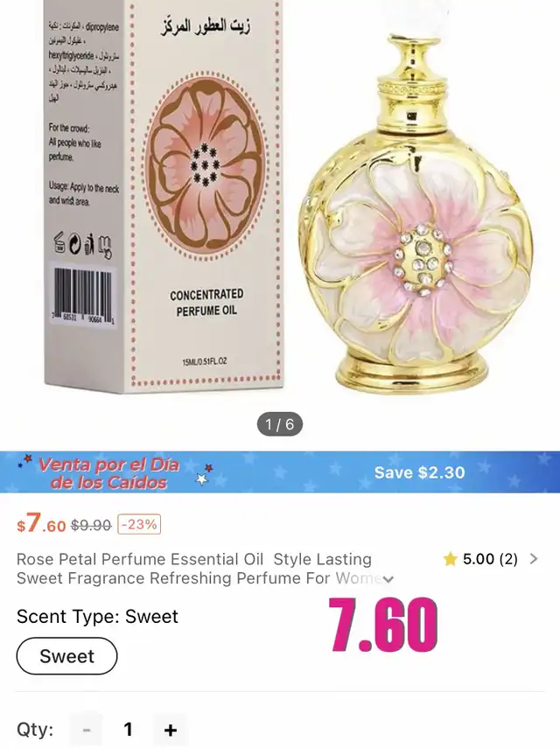The image size is (560, 748).
Task: Click the recycling symbols on the box
Action: [x=82, y=244]
